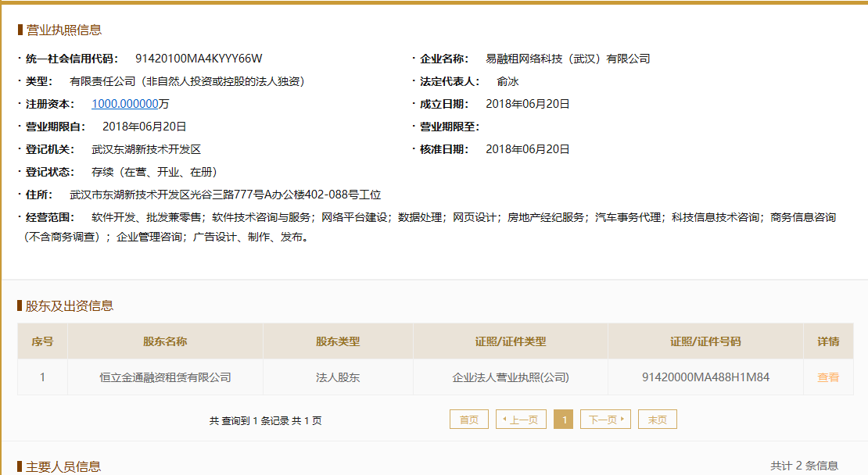Select page number 1 in pagination
Image resolution: width=868 pixels, height=475 pixels.
(x=564, y=420)
